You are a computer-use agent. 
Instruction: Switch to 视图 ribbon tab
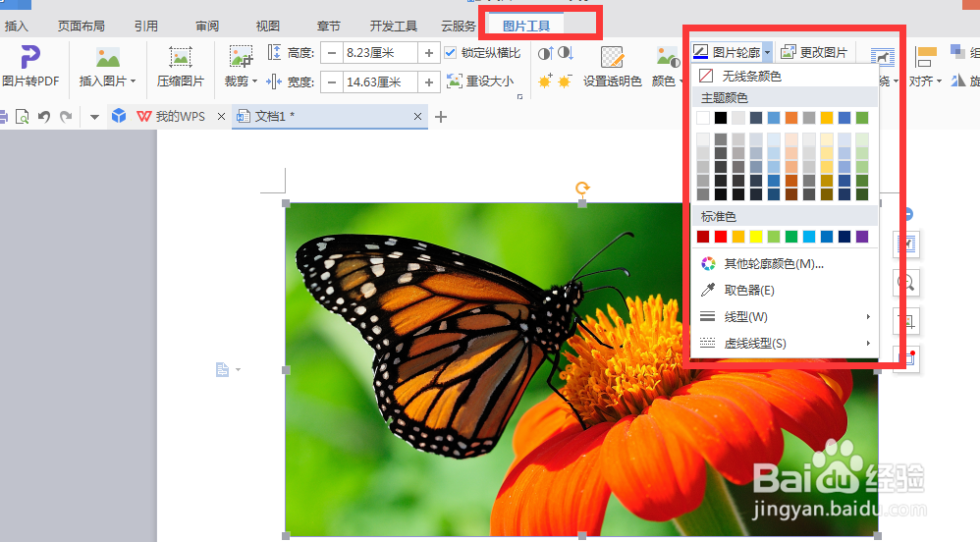coord(267,26)
